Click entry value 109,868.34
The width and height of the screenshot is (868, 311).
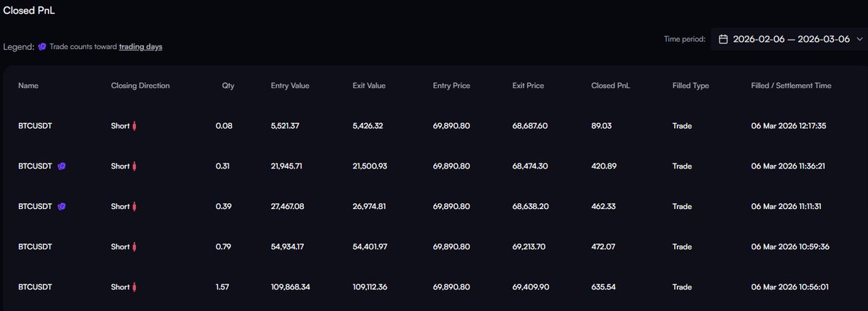click(x=290, y=286)
